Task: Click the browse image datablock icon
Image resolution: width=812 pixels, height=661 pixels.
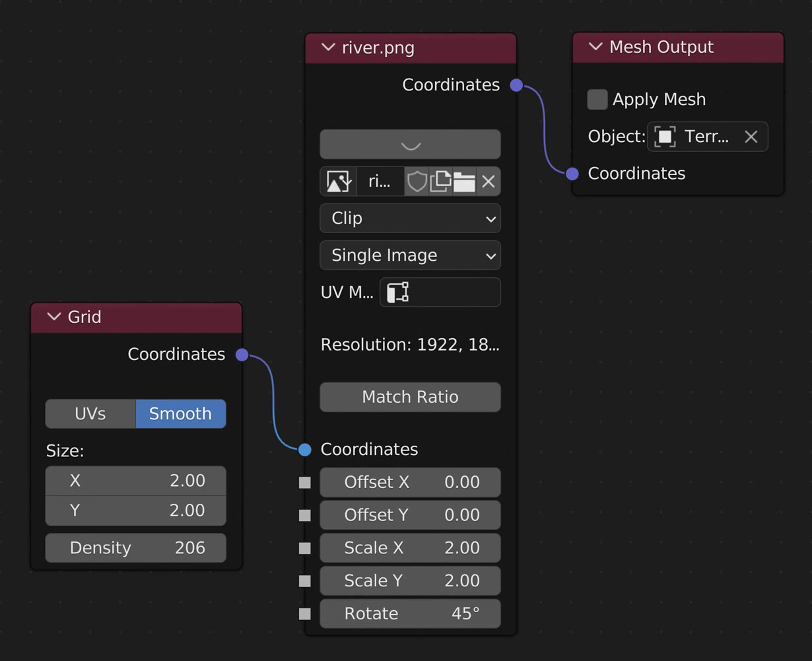Action: tap(338, 182)
